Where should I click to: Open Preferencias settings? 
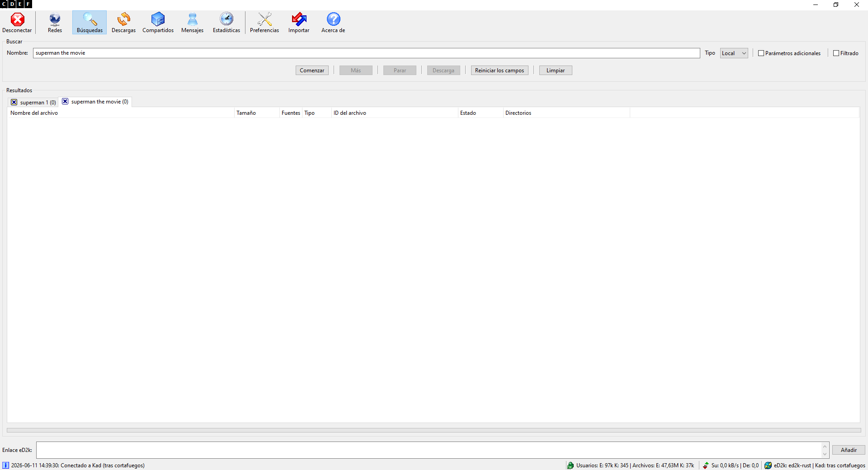tap(264, 23)
